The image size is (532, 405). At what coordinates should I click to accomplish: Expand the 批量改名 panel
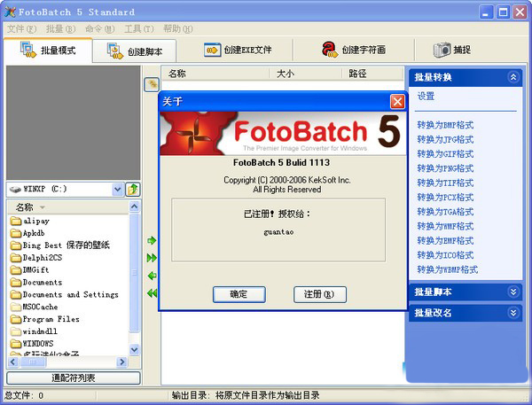click(513, 313)
